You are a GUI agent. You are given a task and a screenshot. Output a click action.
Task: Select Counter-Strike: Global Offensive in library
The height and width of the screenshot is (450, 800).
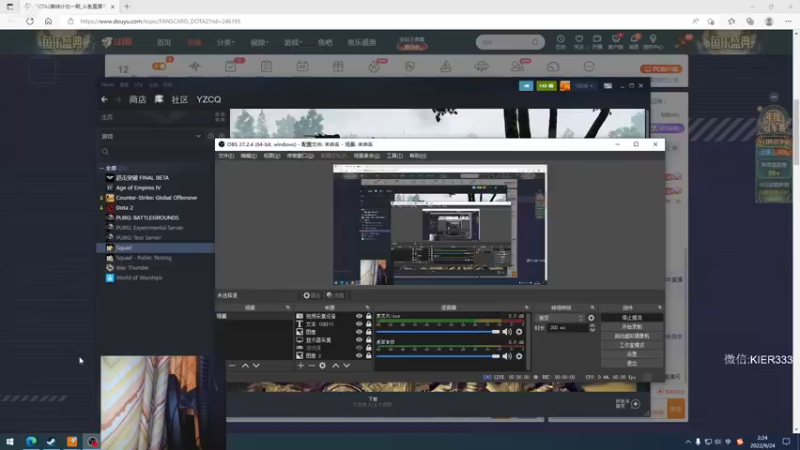(x=156, y=197)
